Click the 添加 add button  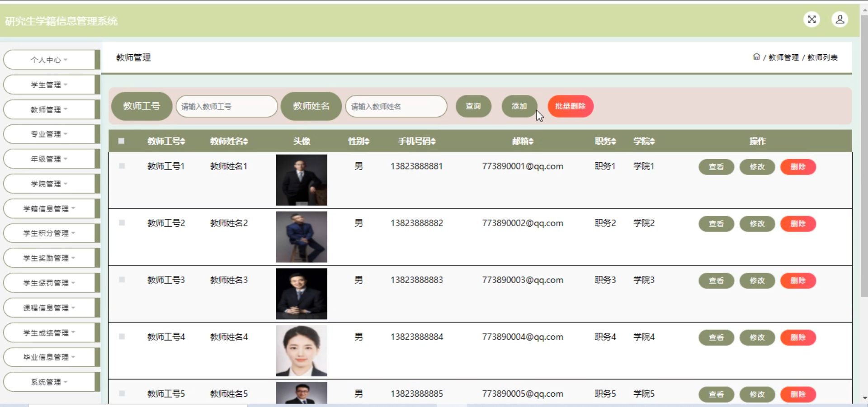point(519,106)
